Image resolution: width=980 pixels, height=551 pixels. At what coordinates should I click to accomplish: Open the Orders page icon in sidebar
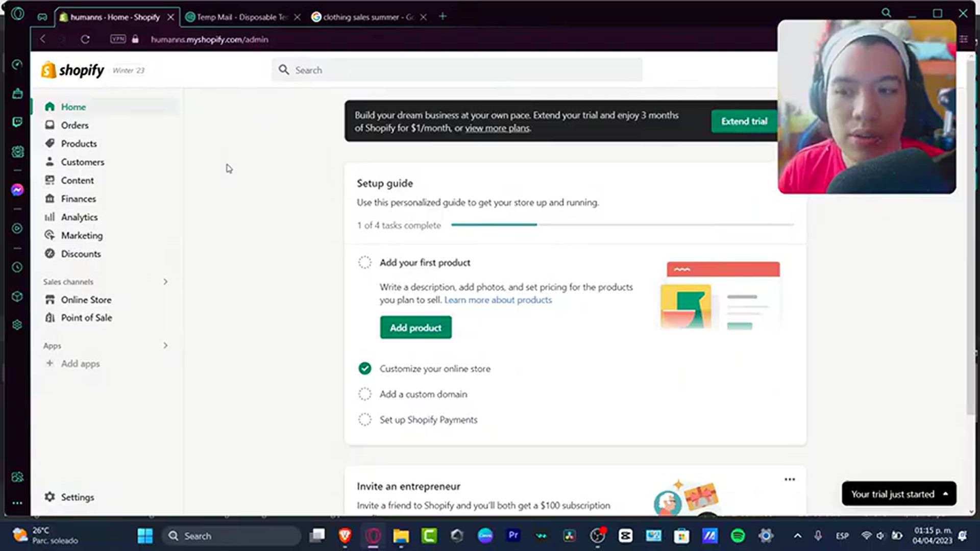pos(50,125)
